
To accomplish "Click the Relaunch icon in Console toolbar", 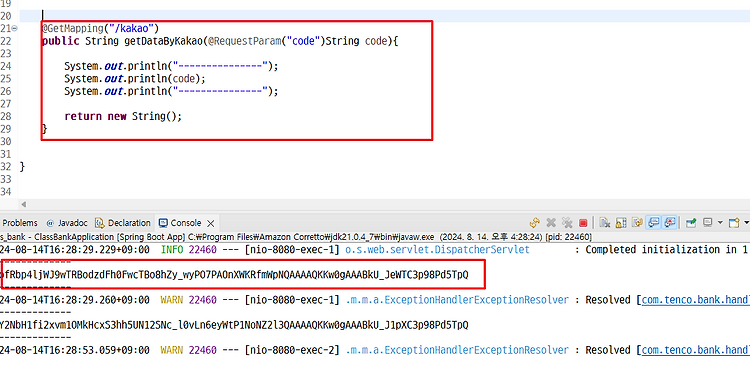I will 535,222.
